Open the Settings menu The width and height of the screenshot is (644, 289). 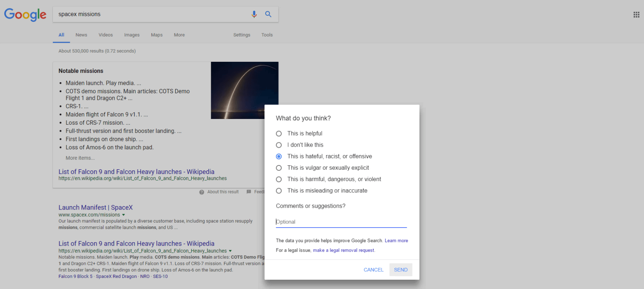(242, 35)
